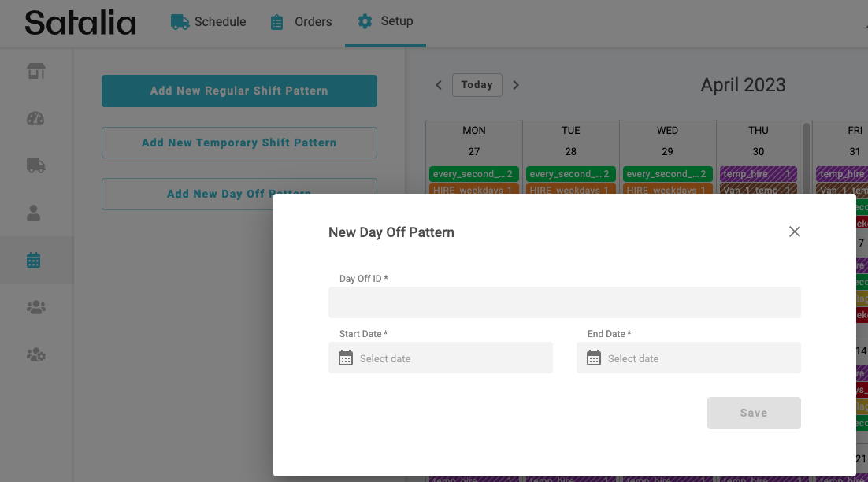
Task: Open the people group sidebar icon
Action: tap(36, 308)
